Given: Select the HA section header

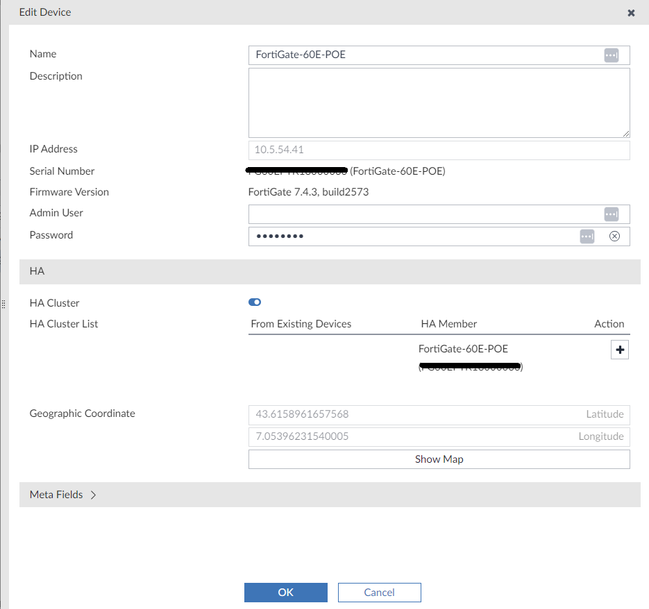Looking at the screenshot, I should pyautogui.click(x=329, y=272).
